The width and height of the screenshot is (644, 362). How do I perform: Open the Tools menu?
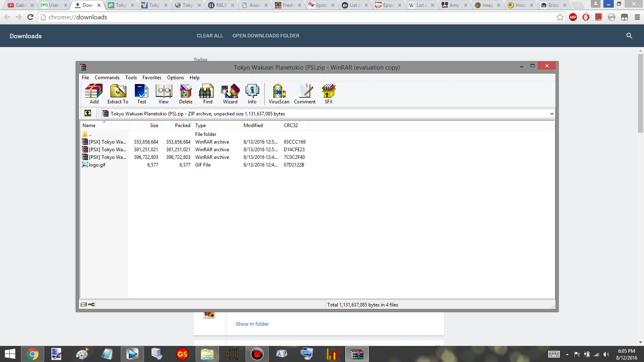coord(131,78)
